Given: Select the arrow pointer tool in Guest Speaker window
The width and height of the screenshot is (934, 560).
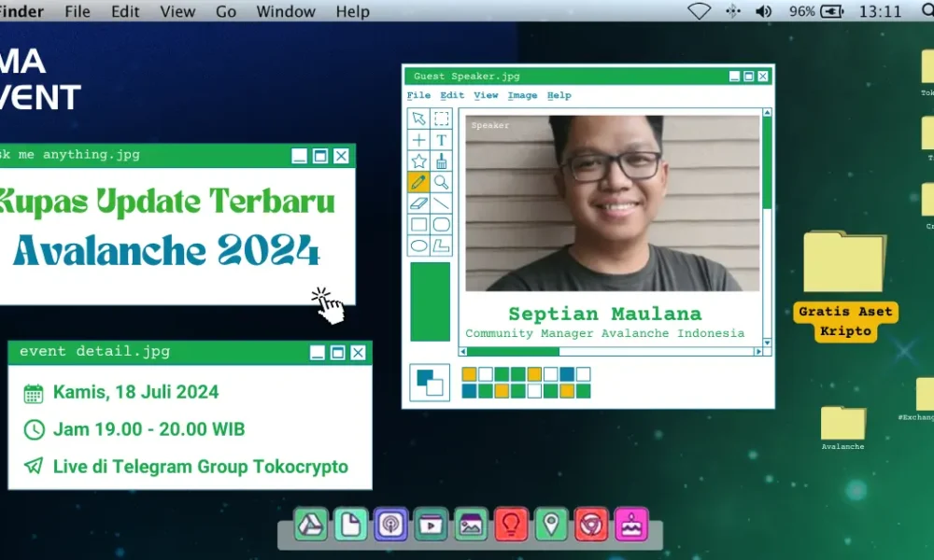Looking at the screenshot, I should point(418,119).
